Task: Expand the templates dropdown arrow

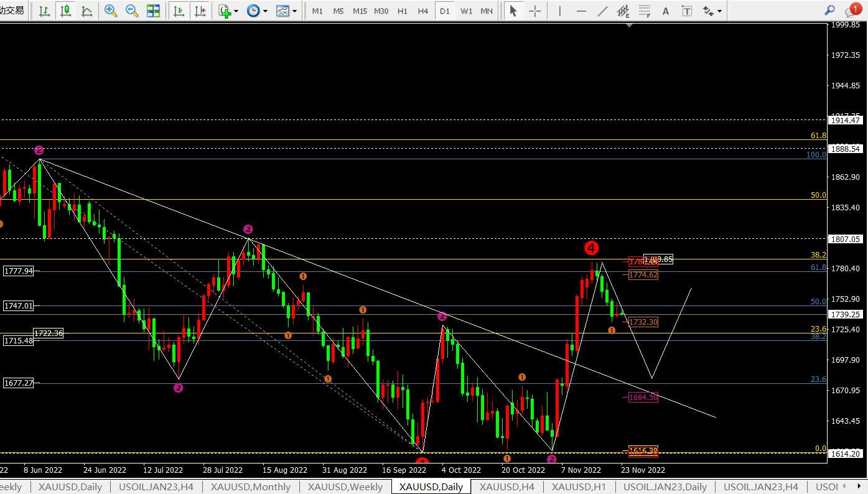Action: tap(294, 11)
